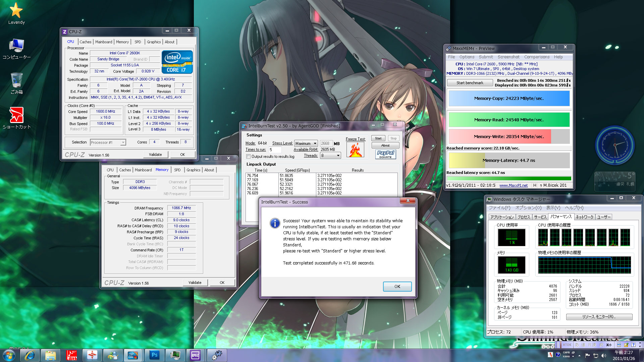
Task: Click the gears taskbar icon
Action: [x=217, y=355]
